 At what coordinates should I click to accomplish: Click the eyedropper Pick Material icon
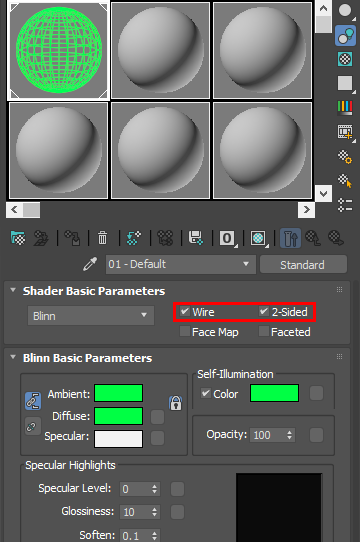pyautogui.click(x=90, y=264)
